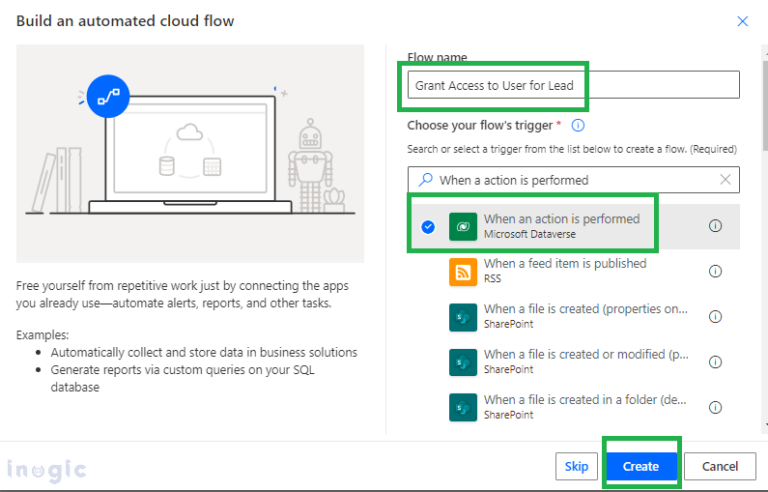Click the search magnifier icon in trigger box
This screenshot has width=768, height=492.
tap(426, 180)
